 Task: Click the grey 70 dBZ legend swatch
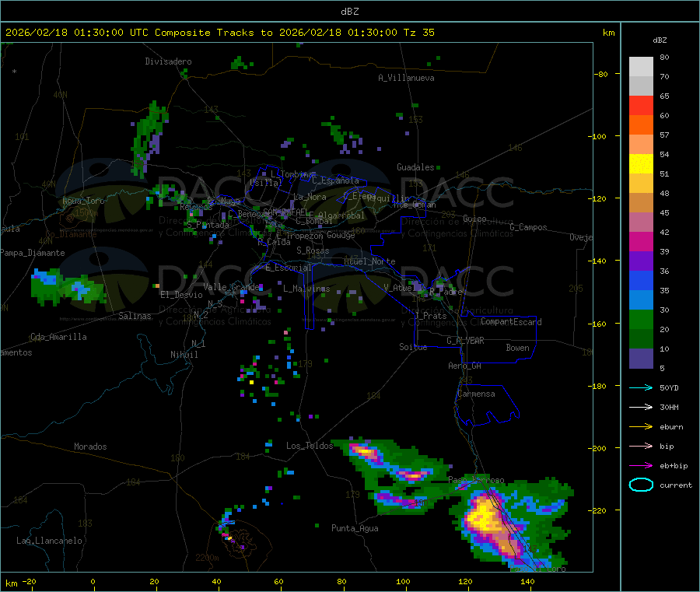[641, 86]
